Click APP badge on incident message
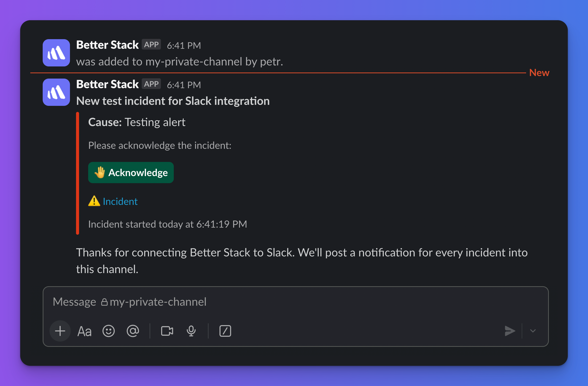This screenshot has width=588, height=386. tap(151, 84)
